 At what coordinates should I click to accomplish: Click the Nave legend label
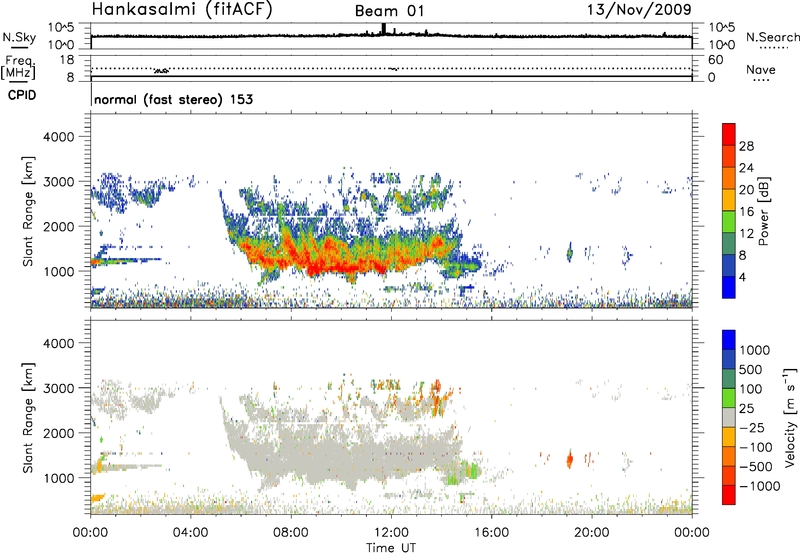coord(761,70)
